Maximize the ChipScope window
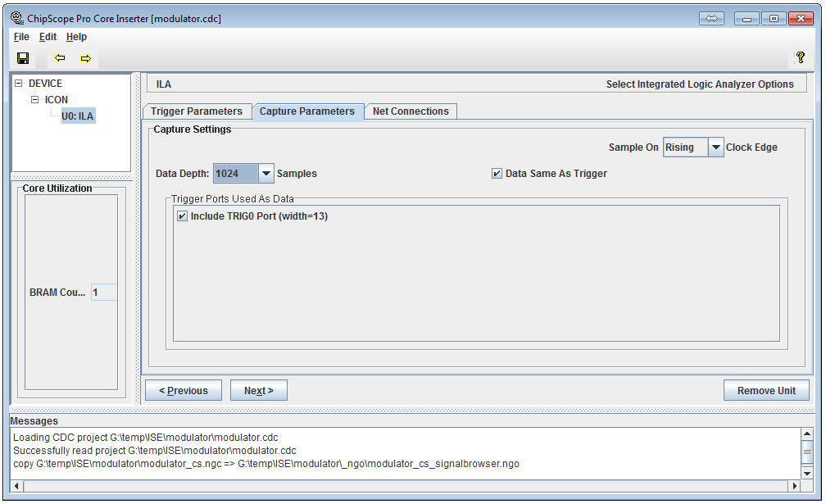The width and height of the screenshot is (826, 504). (774, 18)
